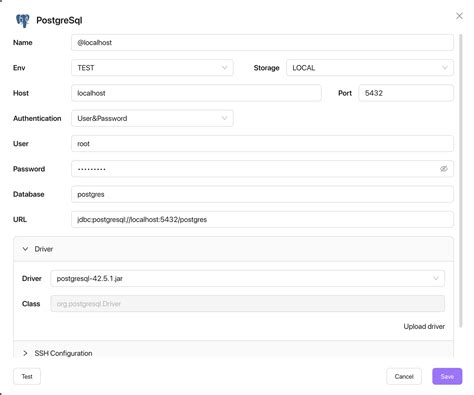Click the Upload driver link
The width and height of the screenshot is (474, 395).
pyautogui.click(x=424, y=326)
